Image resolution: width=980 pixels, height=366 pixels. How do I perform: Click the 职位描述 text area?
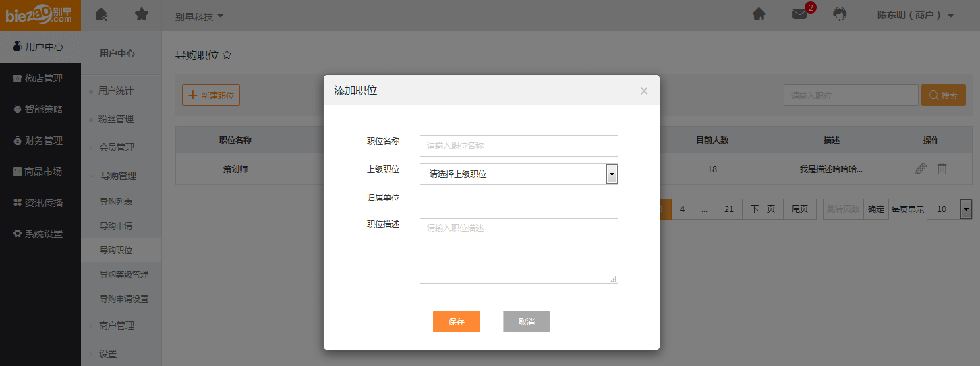(518, 251)
